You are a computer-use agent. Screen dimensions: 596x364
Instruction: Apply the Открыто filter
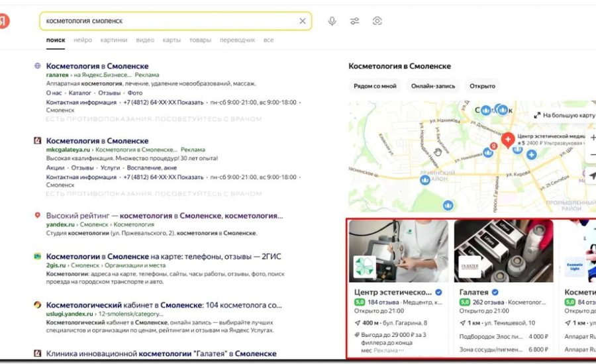(482, 86)
